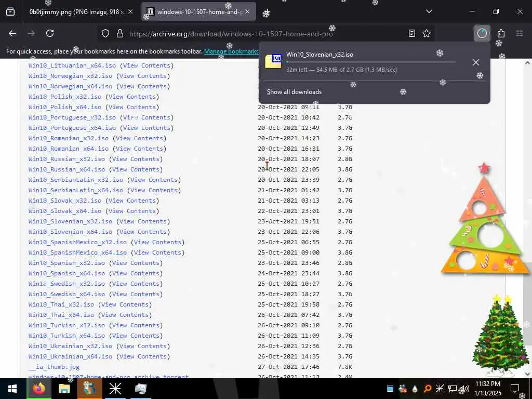The height and width of the screenshot is (399, 532).
Task: Open Win10_SerbianLatin_x64.iso
Action: (x=76, y=190)
